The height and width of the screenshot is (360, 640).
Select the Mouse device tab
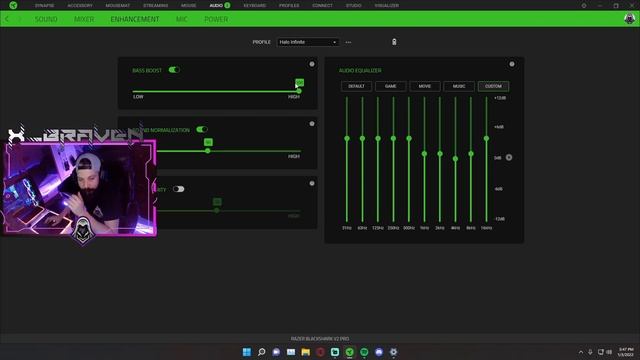pos(189,6)
